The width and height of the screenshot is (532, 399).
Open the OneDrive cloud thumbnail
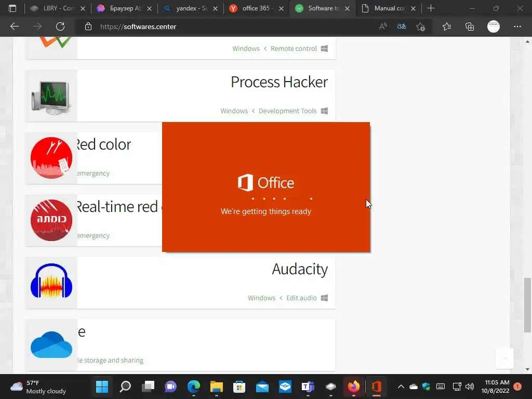pyautogui.click(x=51, y=344)
